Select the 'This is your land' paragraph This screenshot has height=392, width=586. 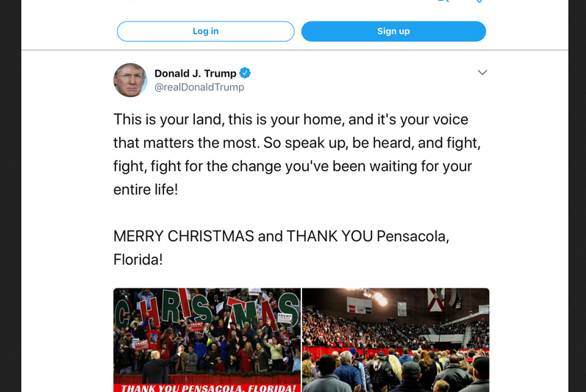[x=297, y=154]
